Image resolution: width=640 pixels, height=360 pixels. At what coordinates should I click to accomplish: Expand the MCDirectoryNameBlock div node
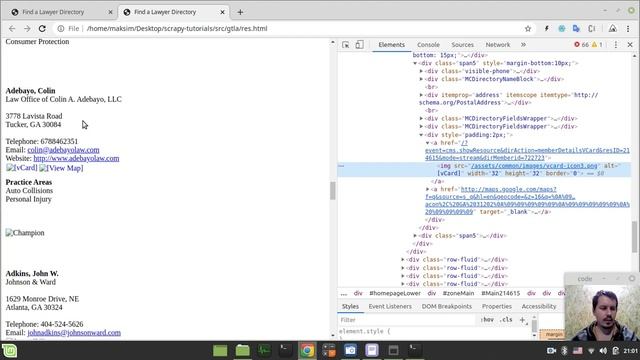[x=422, y=79]
